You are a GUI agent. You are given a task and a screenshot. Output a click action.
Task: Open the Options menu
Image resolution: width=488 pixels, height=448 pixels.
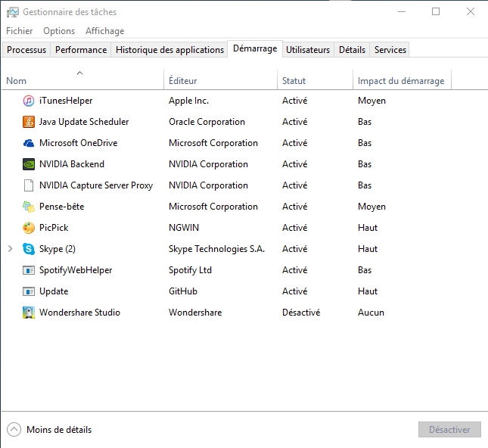pos(59,31)
